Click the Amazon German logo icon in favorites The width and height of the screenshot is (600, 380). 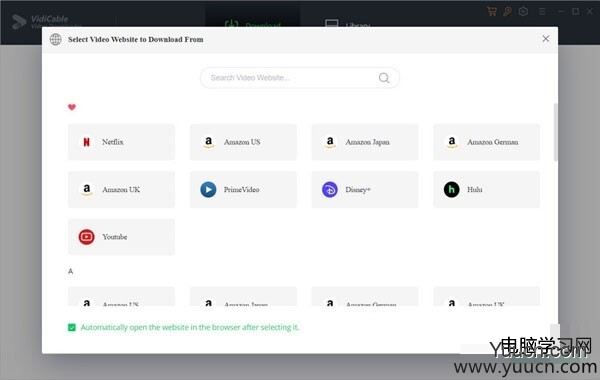pyautogui.click(x=452, y=142)
